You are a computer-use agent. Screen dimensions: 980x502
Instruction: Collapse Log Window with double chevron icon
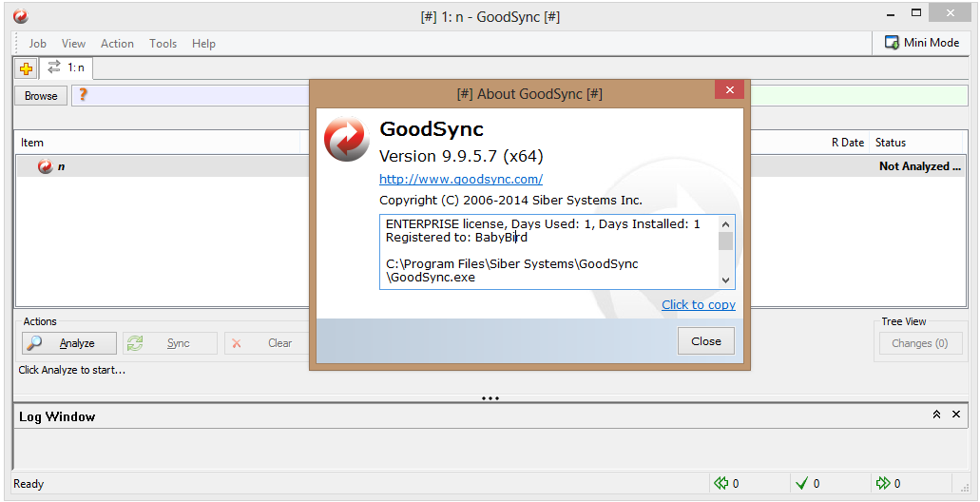(936, 415)
